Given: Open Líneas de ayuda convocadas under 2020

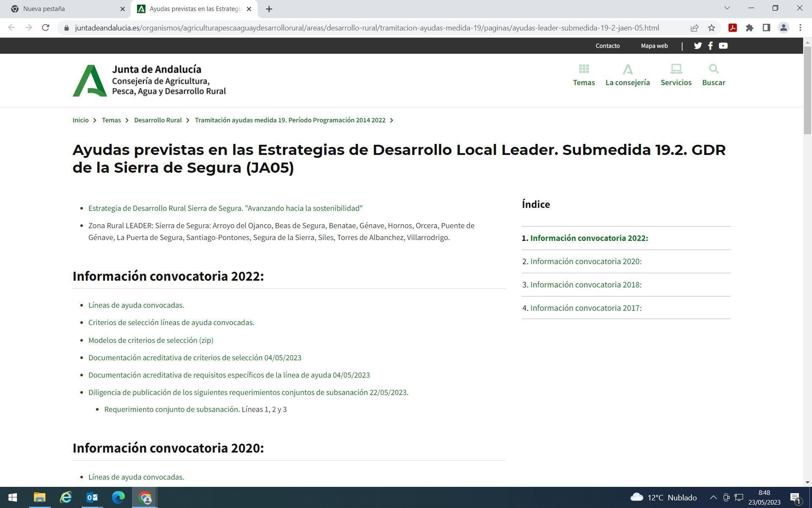Looking at the screenshot, I should click(x=136, y=477).
